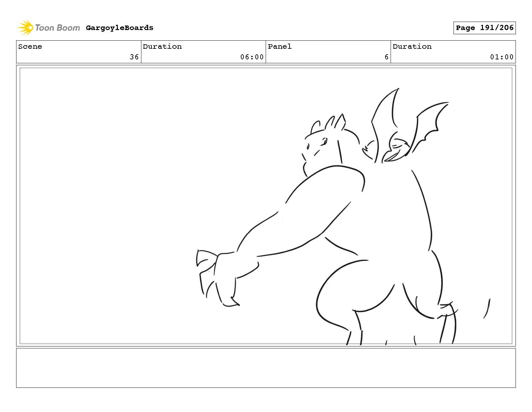Image resolution: width=532 pixels, height=412 pixels.
Task: Click the Scene header label
Action: tap(30, 46)
